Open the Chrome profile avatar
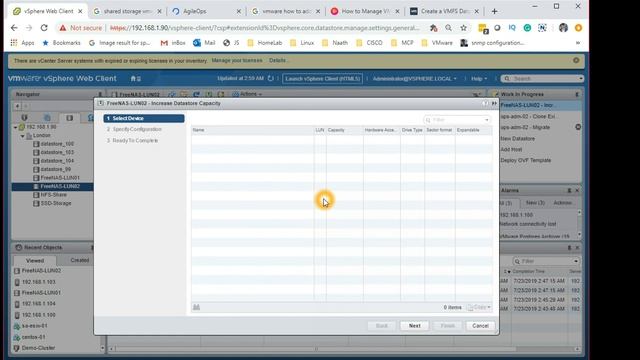Viewport: 640px width, 360px height. pos(563,28)
